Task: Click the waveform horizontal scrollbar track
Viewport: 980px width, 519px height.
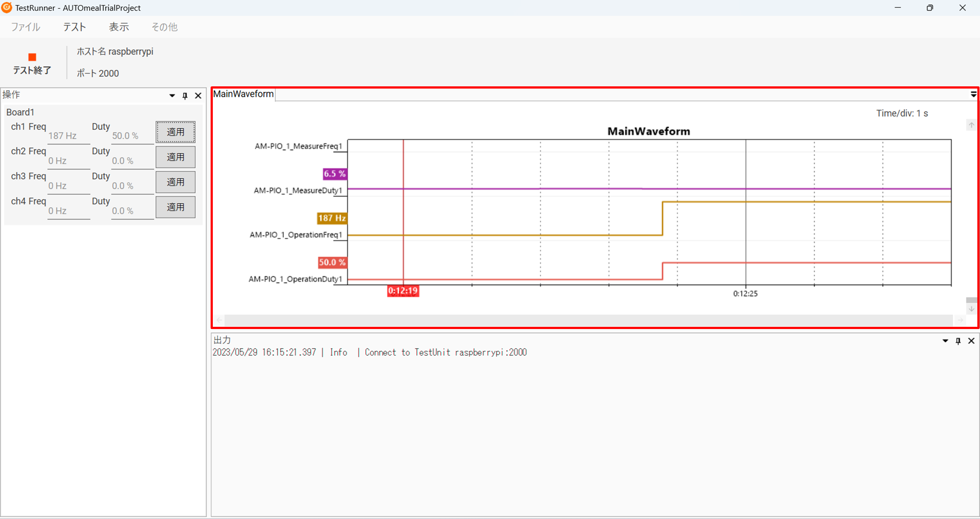Action: [x=588, y=320]
